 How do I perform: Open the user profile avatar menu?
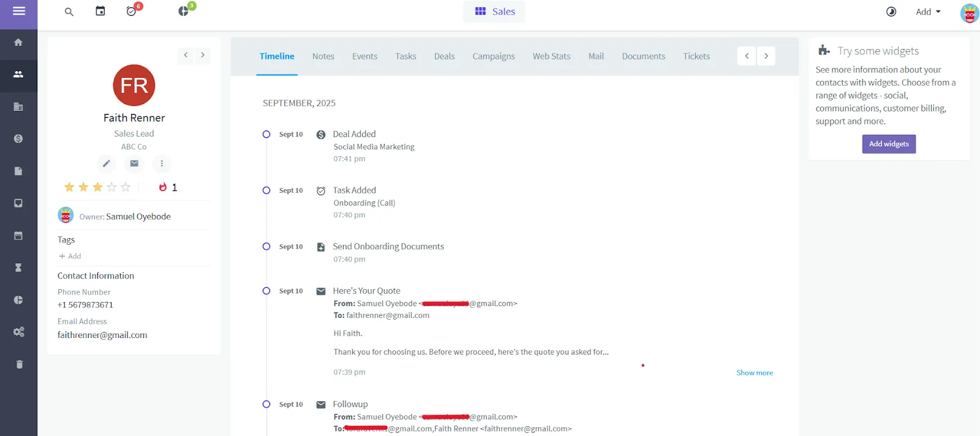click(x=970, y=13)
